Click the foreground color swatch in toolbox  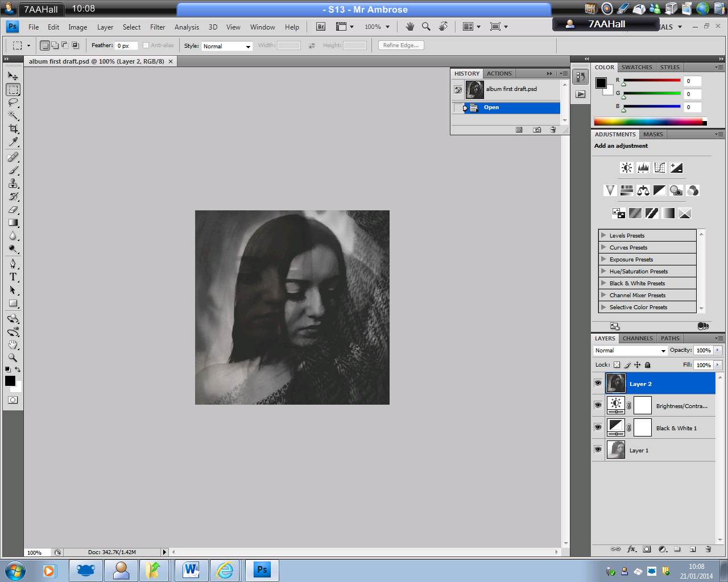pos(10,381)
